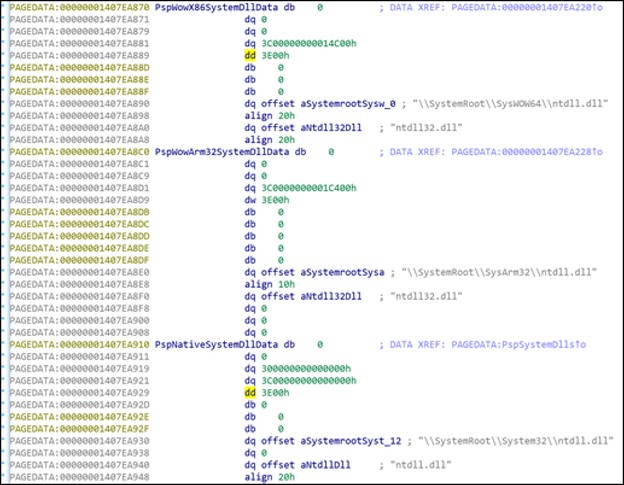Click address PAGEDATA:00000001407EA879
The width and height of the screenshot is (624, 485).
coord(80,31)
